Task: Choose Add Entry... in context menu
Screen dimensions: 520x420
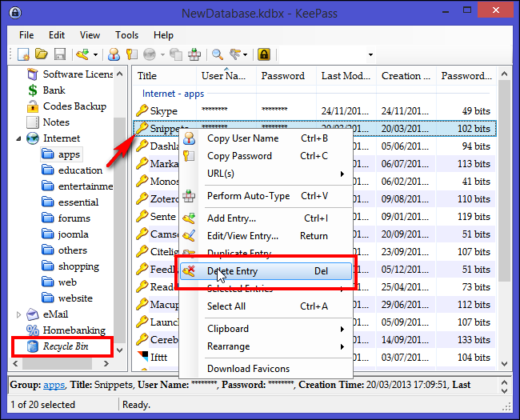Action: (x=266, y=218)
